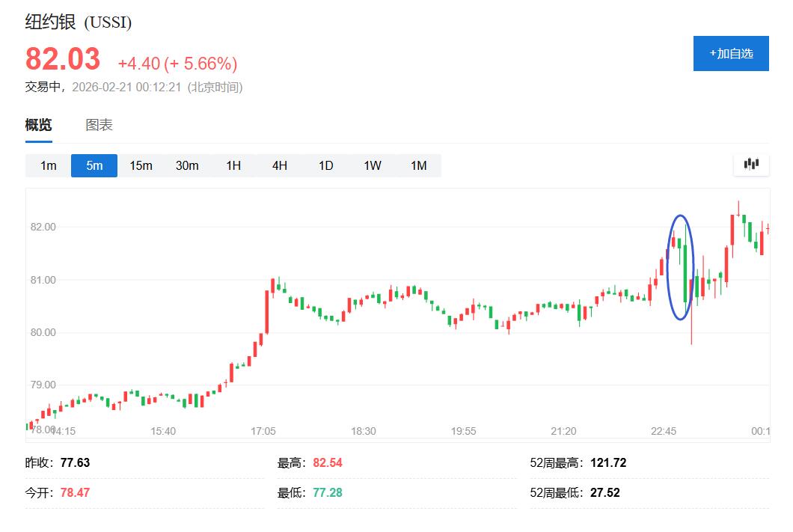Click the 纽约银 (USSI) title
The image size is (793, 532).
tap(79, 22)
